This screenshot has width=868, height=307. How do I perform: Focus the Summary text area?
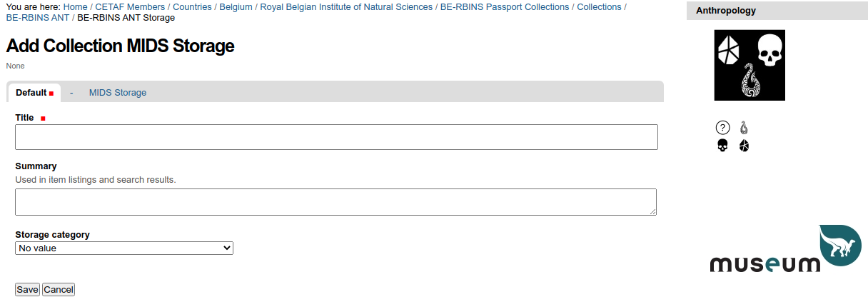click(335, 202)
